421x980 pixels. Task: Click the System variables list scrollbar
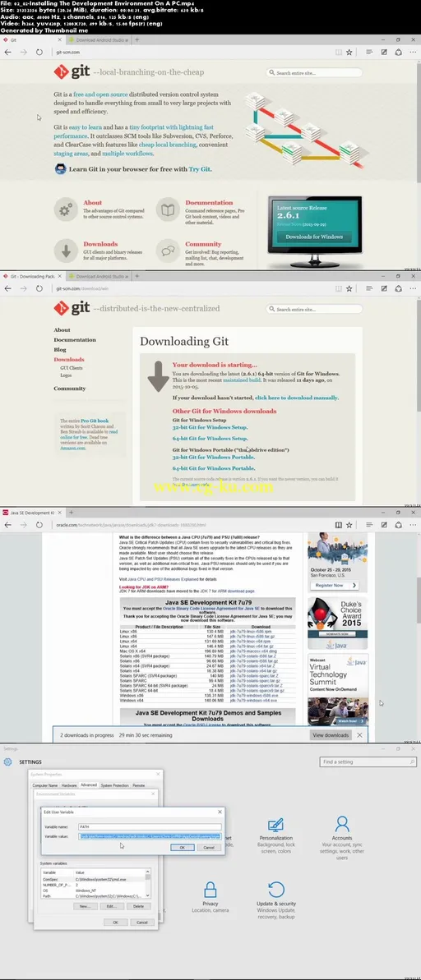tap(148, 884)
